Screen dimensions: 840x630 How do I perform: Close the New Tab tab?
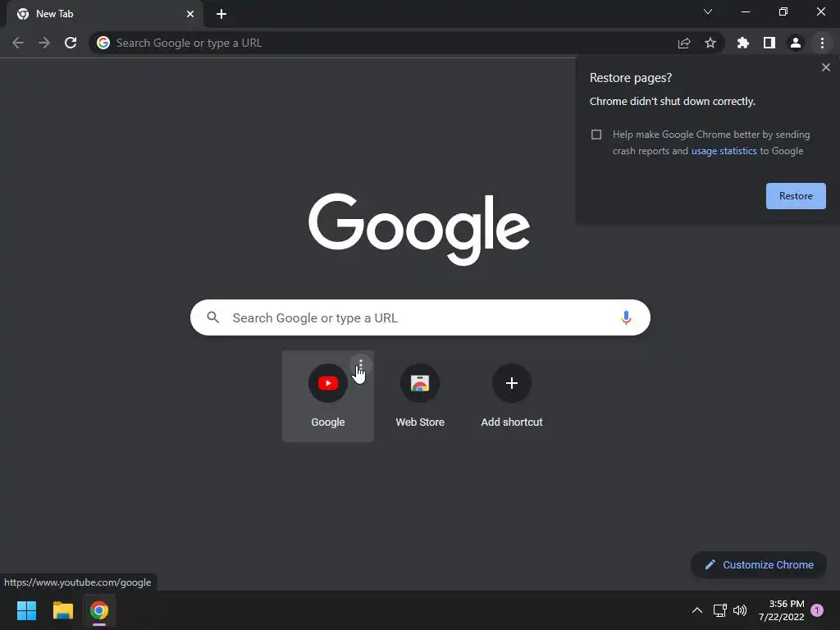(190, 14)
